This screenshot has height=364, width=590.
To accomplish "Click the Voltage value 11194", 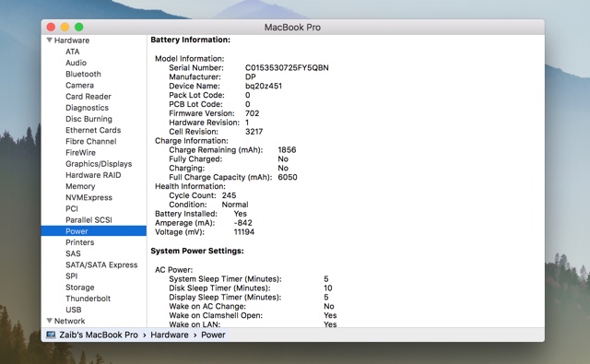I will click(243, 232).
